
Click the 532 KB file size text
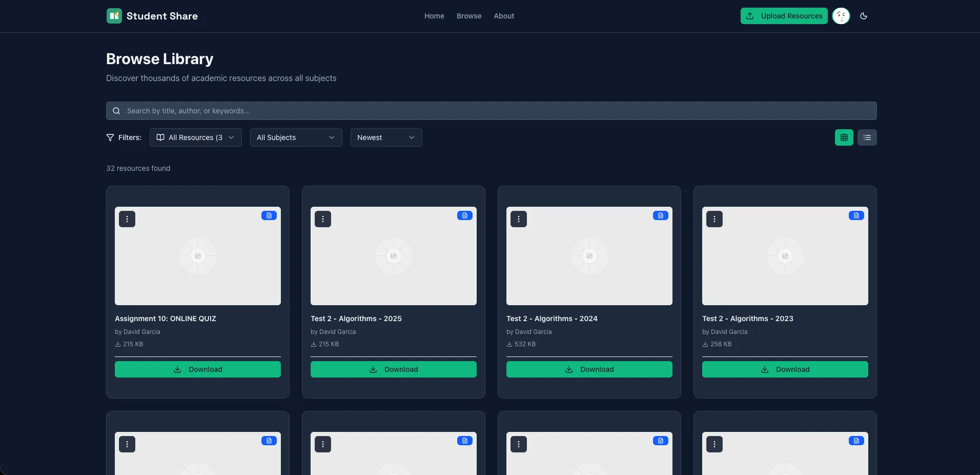tap(525, 344)
